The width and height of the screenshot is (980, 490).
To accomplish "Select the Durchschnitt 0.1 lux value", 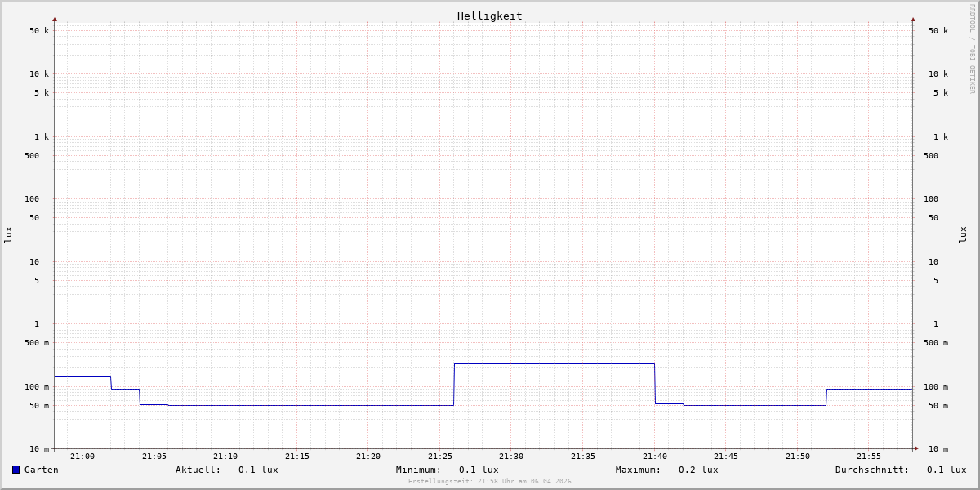I will click(947, 470).
